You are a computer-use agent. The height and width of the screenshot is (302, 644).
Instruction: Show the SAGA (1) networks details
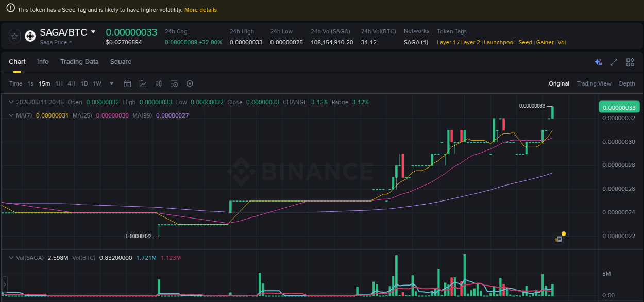coord(416,42)
